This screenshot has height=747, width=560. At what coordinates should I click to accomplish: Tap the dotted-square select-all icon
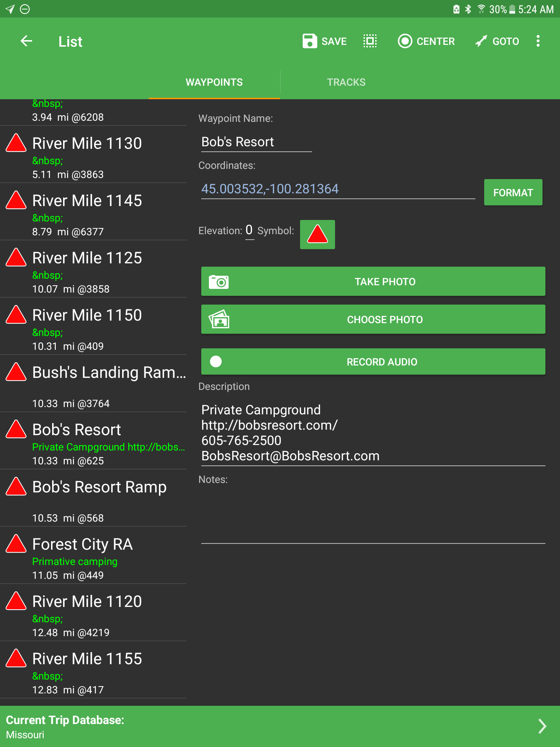[370, 41]
